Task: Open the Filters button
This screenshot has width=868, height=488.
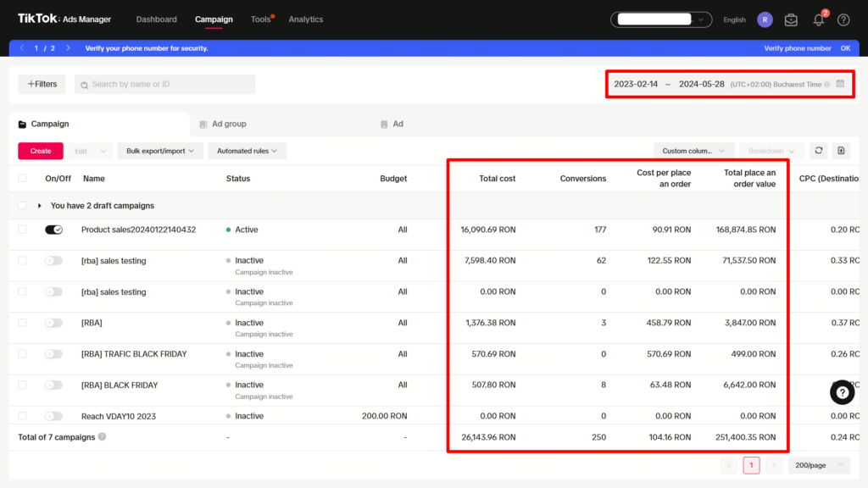Action: pos(42,84)
